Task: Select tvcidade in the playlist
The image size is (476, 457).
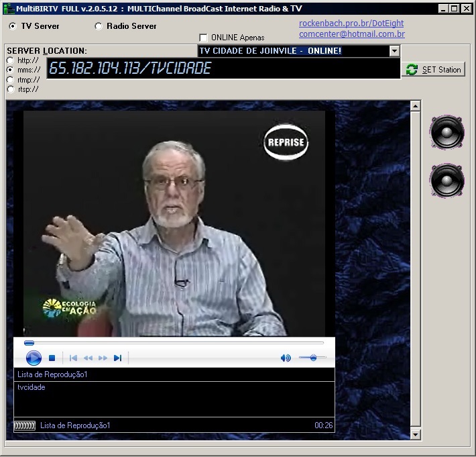Action: coord(32,387)
